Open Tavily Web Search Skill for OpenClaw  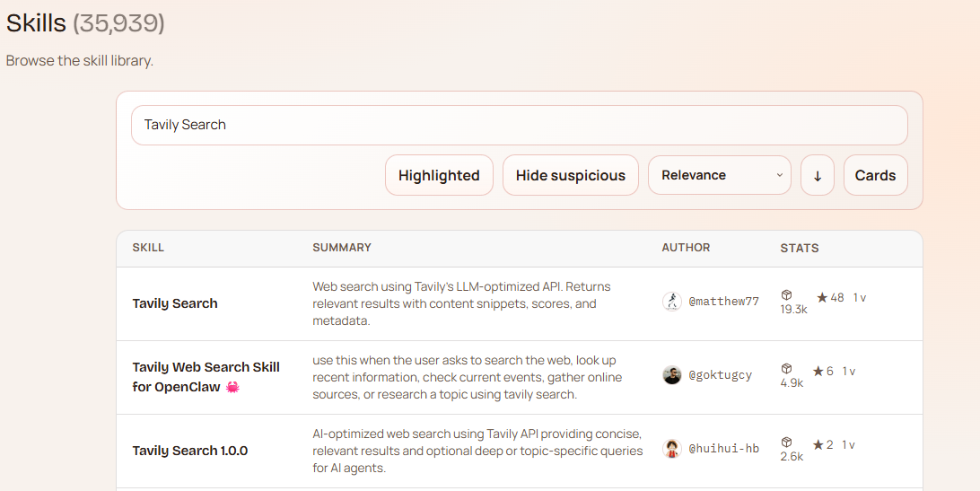(x=206, y=376)
